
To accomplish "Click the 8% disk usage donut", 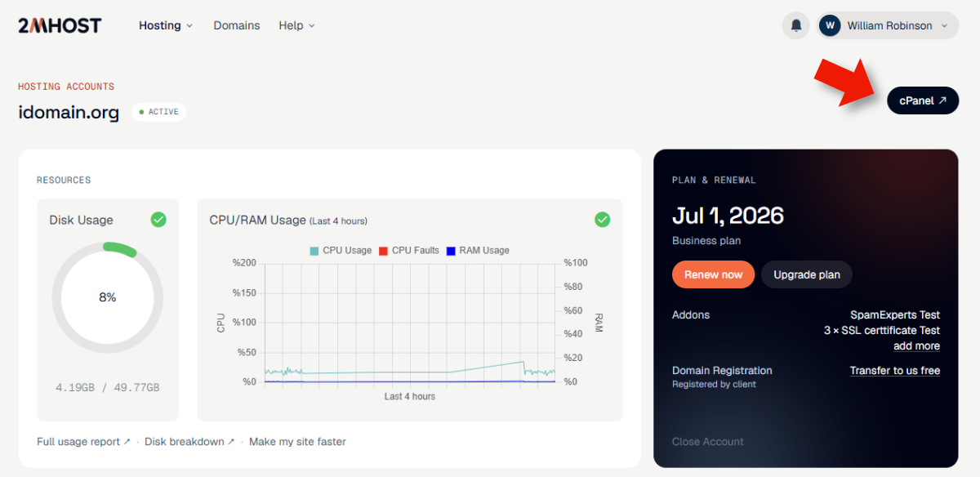I will pyautogui.click(x=107, y=297).
